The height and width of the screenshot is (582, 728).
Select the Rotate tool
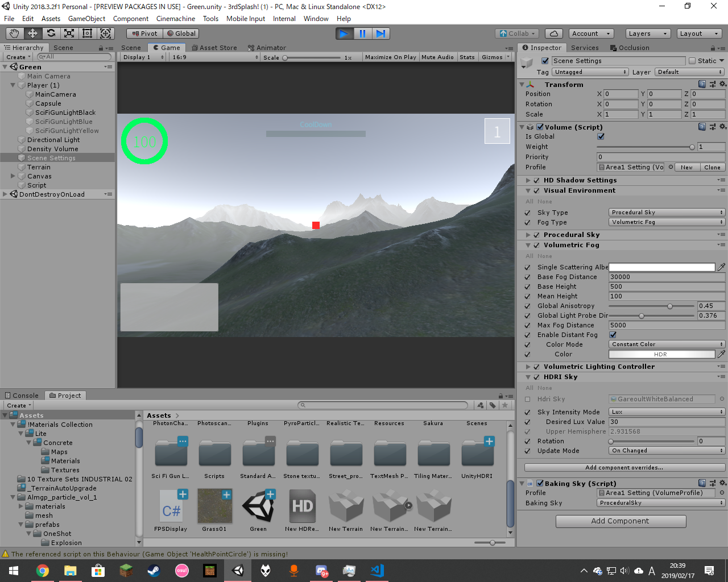51,34
